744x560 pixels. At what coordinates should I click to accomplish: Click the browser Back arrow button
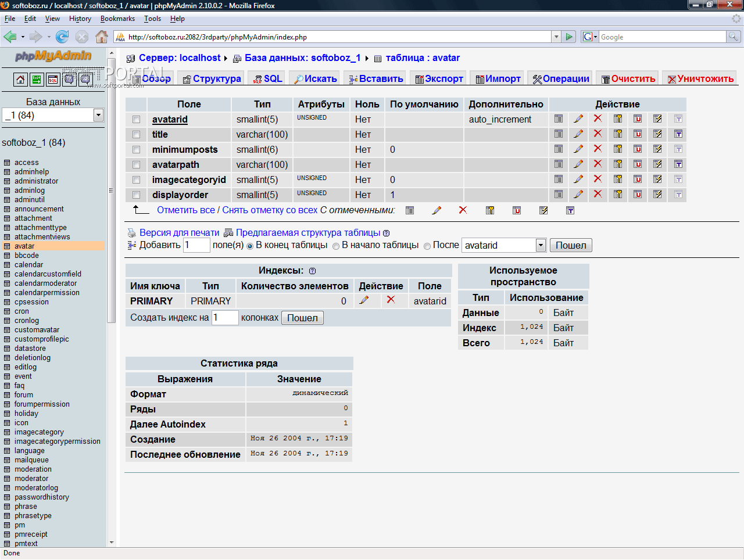pyautogui.click(x=10, y=37)
